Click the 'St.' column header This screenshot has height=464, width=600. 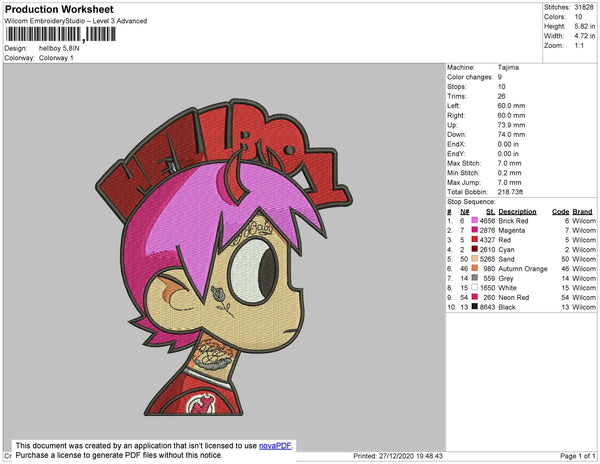tap(490, 212)
